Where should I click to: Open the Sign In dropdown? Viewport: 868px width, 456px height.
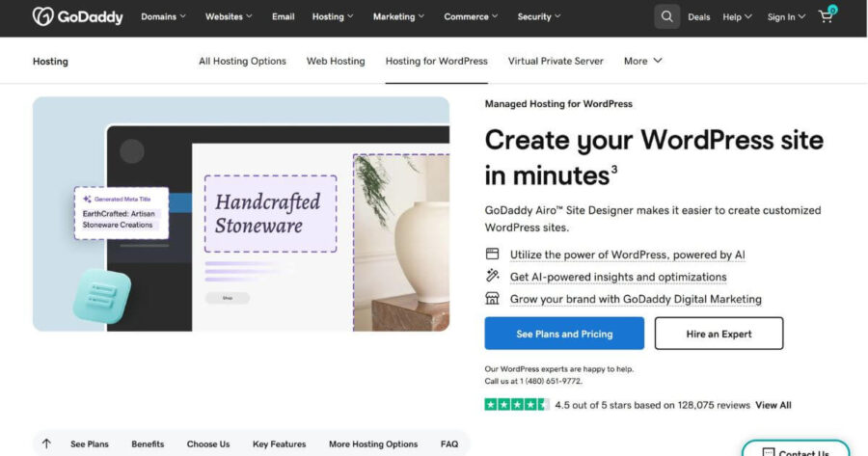(x=786, y=17)
